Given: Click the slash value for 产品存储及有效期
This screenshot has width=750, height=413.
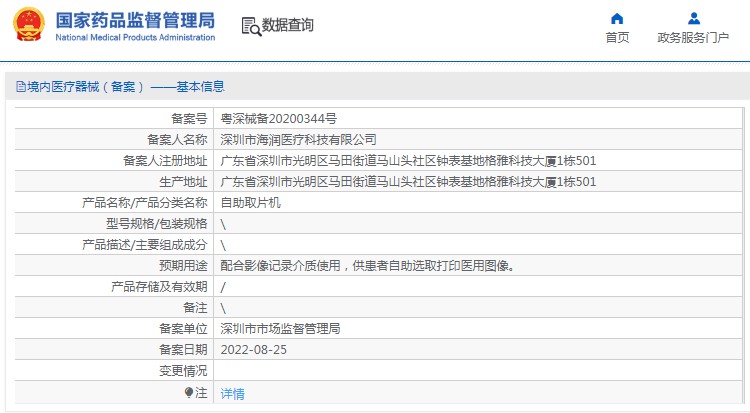Looking at the screenshot, I should [x=223, y=287].
